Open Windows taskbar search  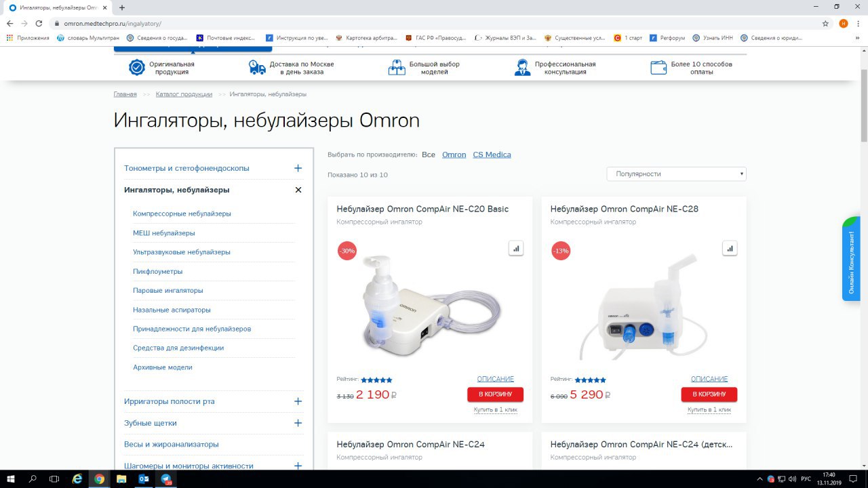coord(33,479)
